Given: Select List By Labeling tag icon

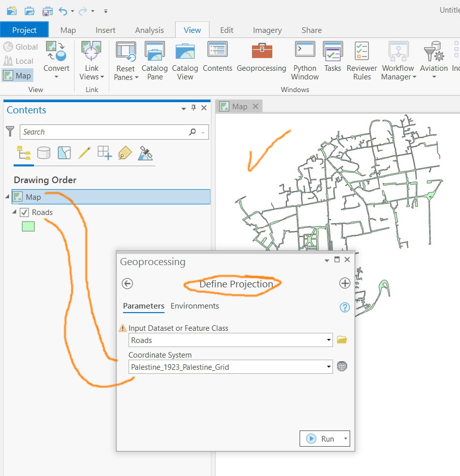Looking at the screenshot, I should (x=125, y=153).
